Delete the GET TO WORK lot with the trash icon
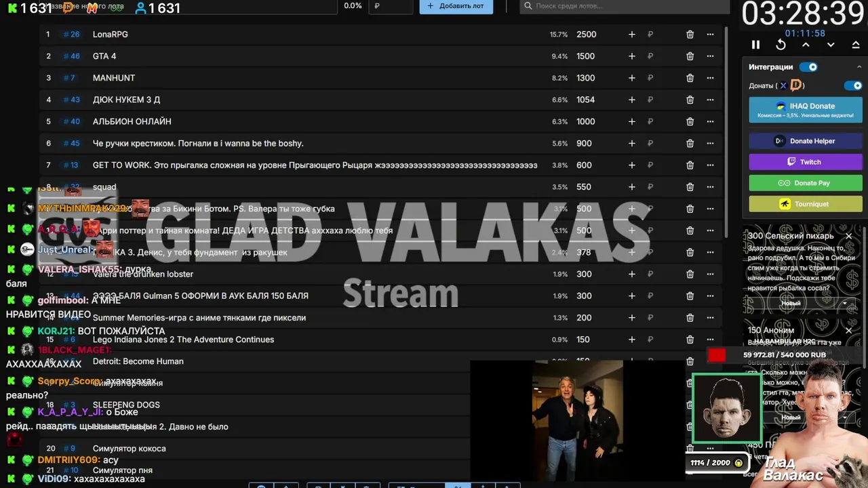The height and width of the screenshot is (488, 868). click(690, 165)
